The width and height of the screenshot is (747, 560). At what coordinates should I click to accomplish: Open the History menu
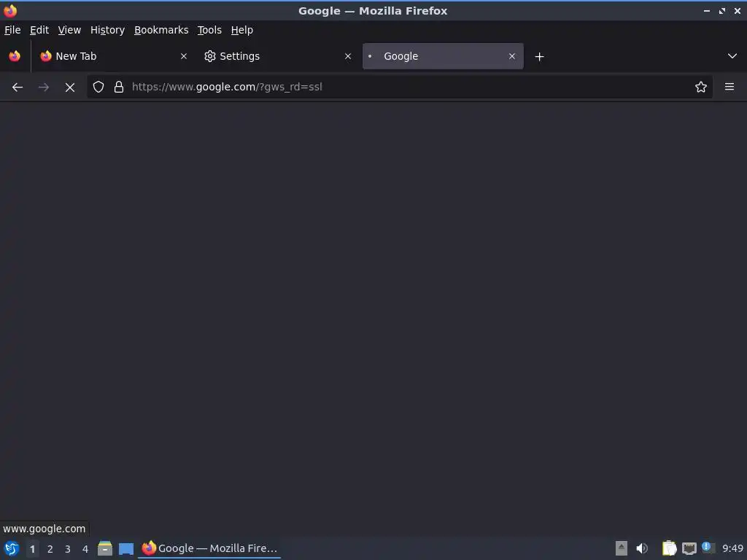click(108, 30)
